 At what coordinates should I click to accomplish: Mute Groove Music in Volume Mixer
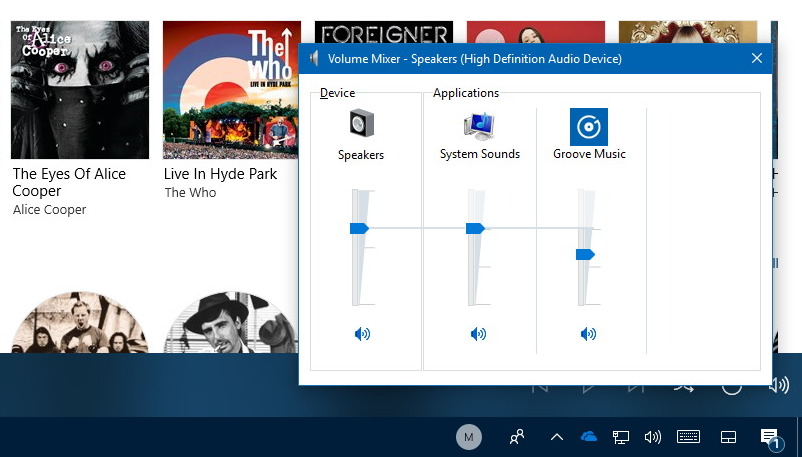[x=588, y=334]
